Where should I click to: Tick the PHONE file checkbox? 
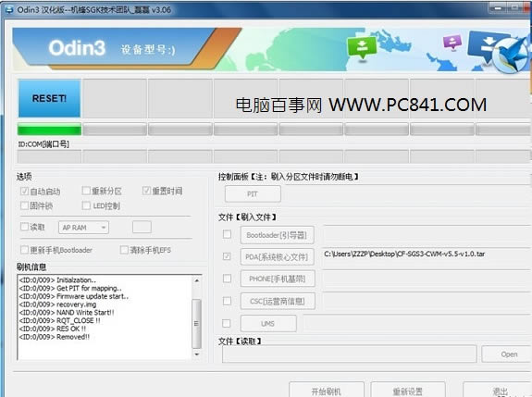(227, 279)
